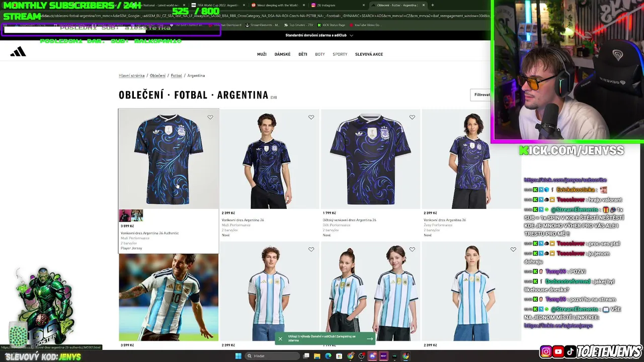Open the women's Venkovní dres Argentina 26 title
This screenshot has width=644, height=362.
pos(445,220)
